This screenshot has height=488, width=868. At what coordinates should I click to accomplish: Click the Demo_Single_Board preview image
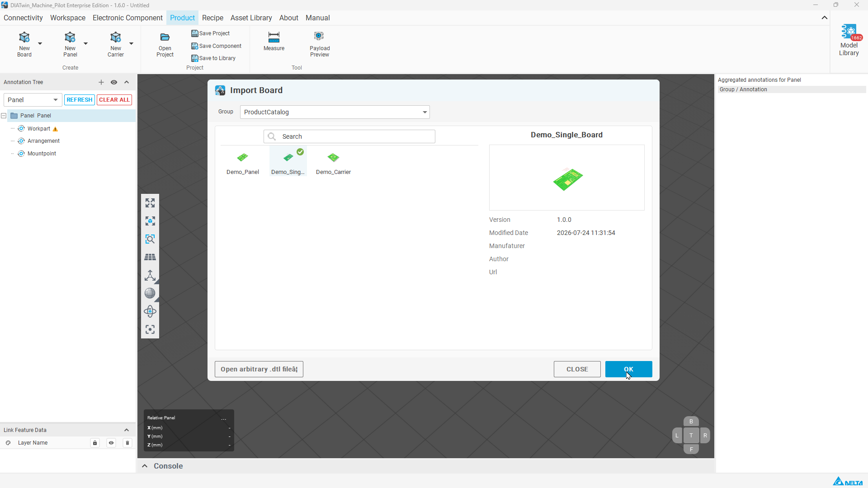click(x=567, y=178)
